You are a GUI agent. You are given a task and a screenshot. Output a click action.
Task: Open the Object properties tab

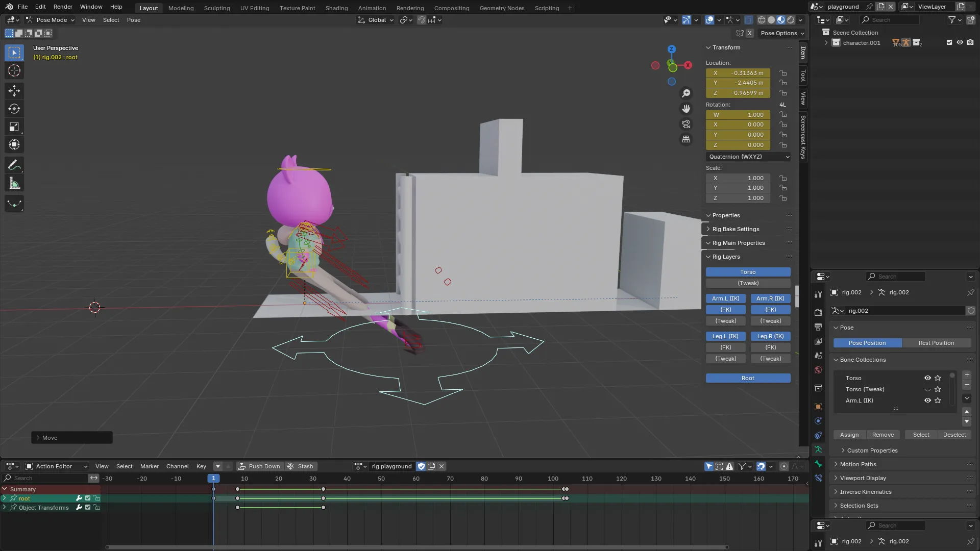click(818, 407)
